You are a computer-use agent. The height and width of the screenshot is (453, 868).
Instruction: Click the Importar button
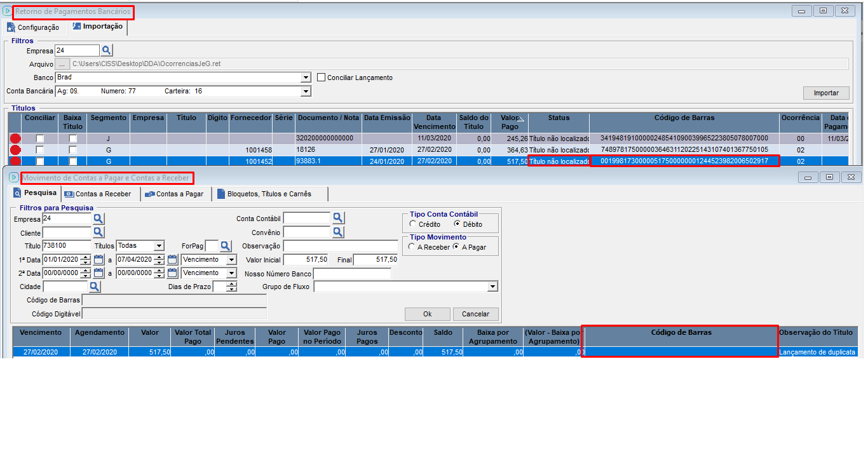click(826, 93)
